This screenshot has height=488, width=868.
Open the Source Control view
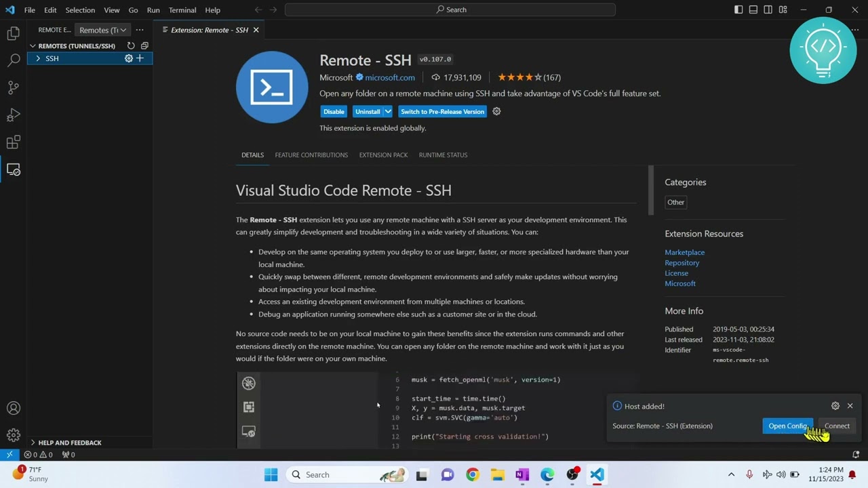[x=13, y=87]
